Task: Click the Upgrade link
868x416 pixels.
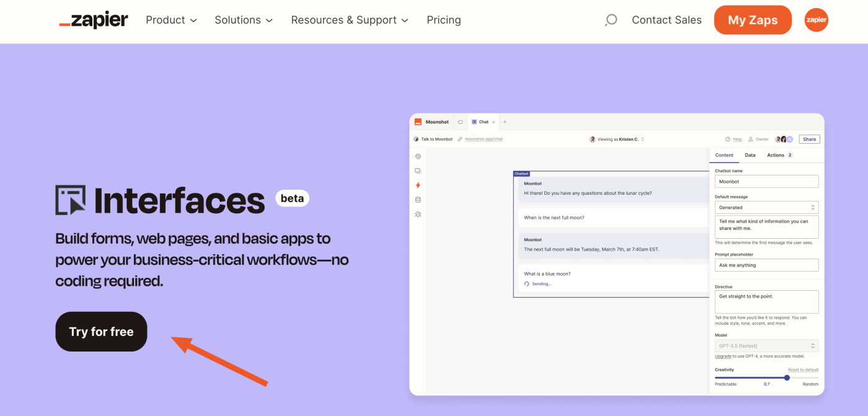Action: (723, 356)
